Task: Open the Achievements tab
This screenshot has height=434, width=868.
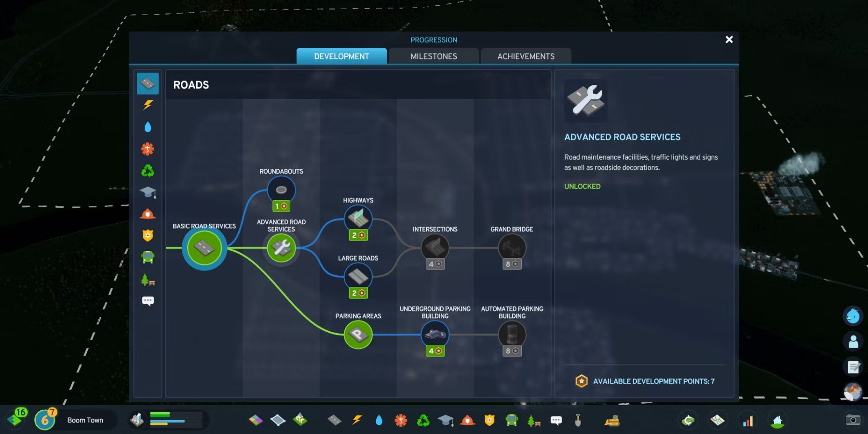Action: click(525, 56)
